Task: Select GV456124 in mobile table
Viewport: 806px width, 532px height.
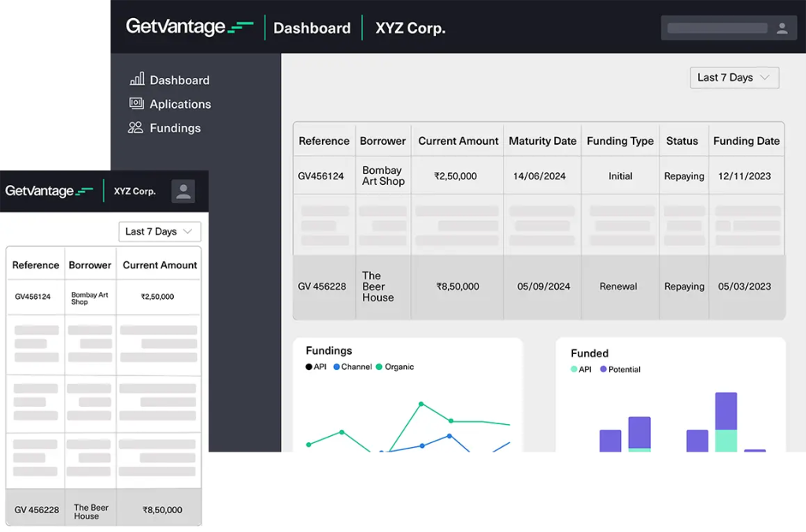Action: [32, 297]
